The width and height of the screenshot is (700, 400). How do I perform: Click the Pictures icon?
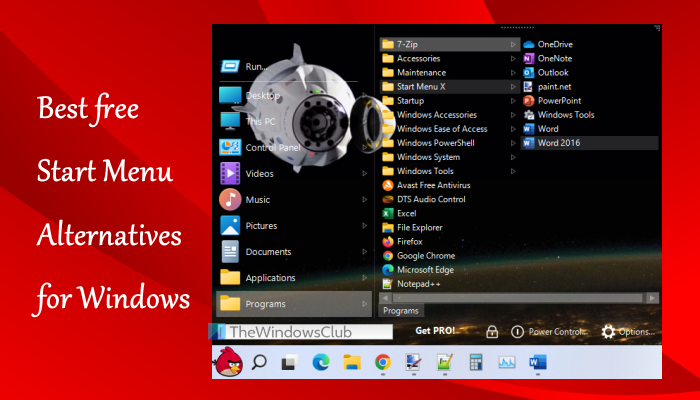tap(230, 225)
